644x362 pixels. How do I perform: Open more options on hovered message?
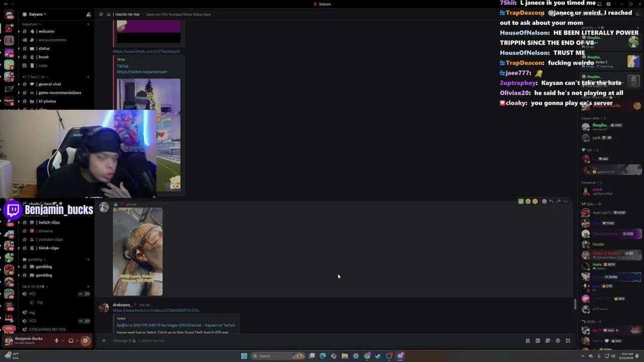(566, 202)
